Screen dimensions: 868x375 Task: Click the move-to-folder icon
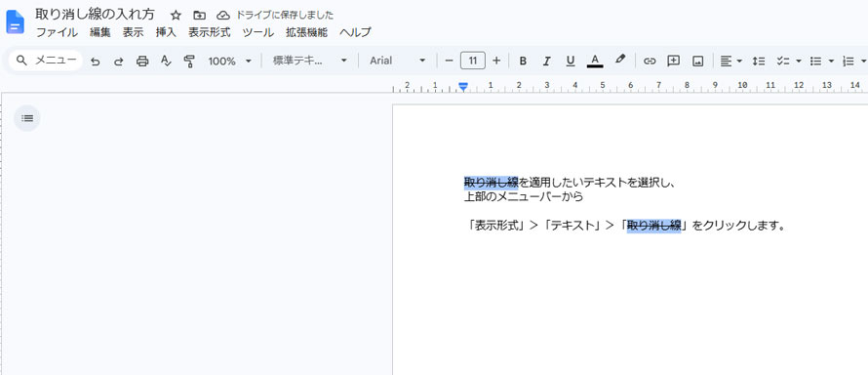click(x=199, y=15)
